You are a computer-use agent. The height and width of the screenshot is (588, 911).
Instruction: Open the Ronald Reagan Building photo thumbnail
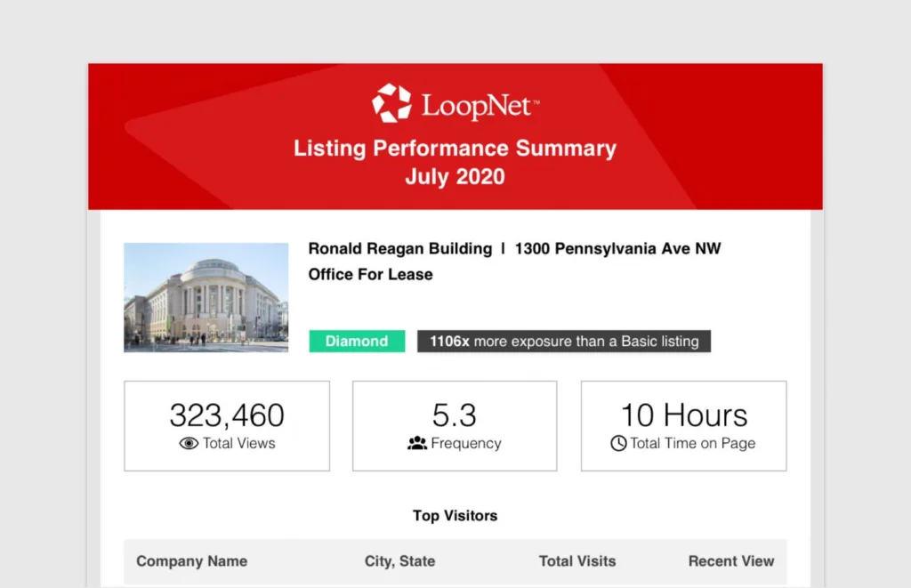(206, 297)
